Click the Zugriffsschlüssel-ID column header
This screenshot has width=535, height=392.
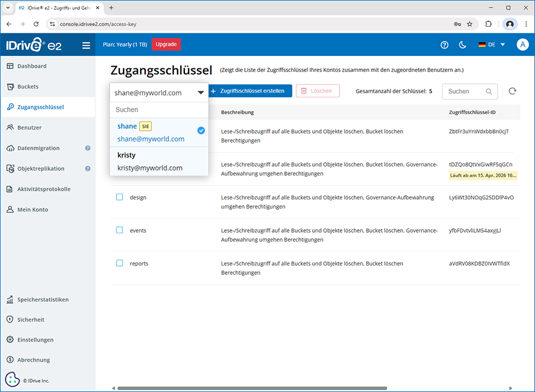(472, 112)
